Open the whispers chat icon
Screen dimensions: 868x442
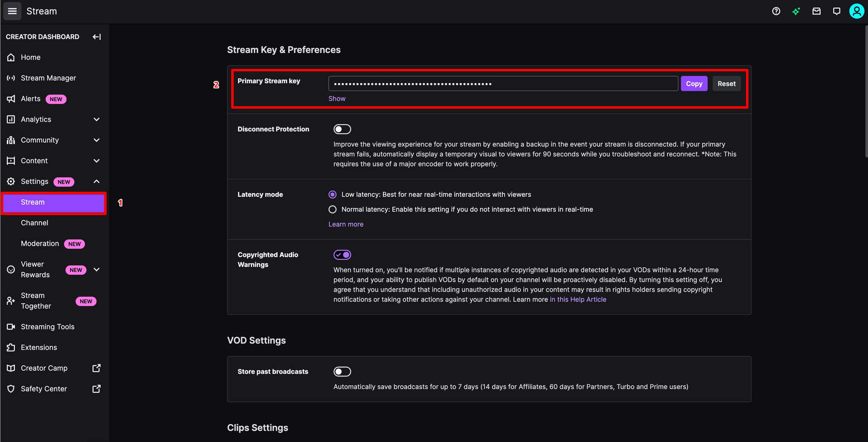[837, 11]
